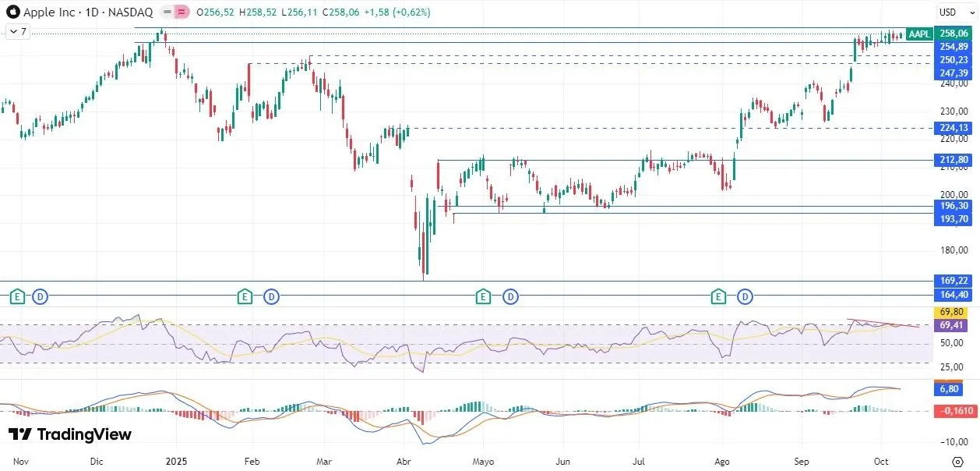
Task: Open the USD currency dropdown
Action: [952, 12]
